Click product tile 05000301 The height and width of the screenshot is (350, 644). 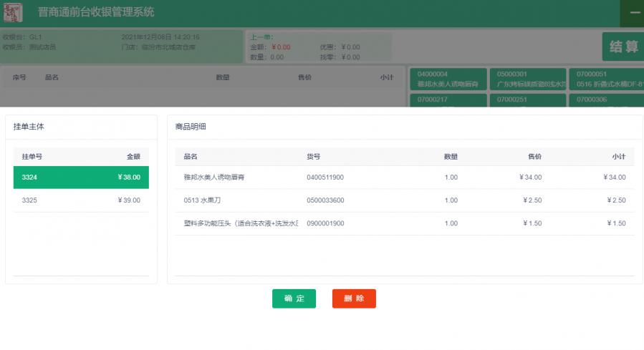527,79
